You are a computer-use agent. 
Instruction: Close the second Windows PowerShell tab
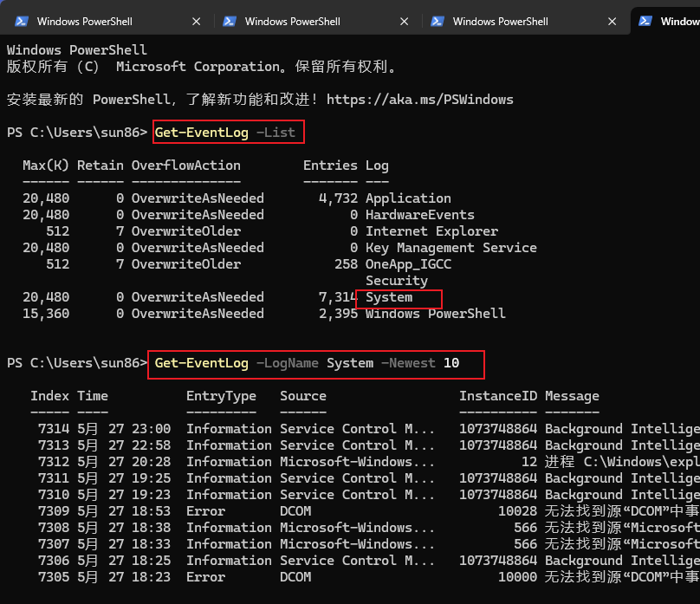404,21
